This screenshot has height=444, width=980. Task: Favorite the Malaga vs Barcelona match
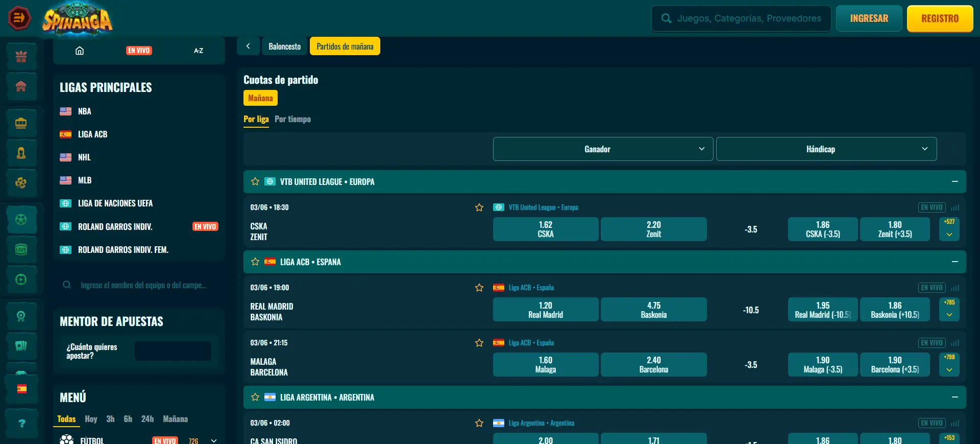click(479, 343)
